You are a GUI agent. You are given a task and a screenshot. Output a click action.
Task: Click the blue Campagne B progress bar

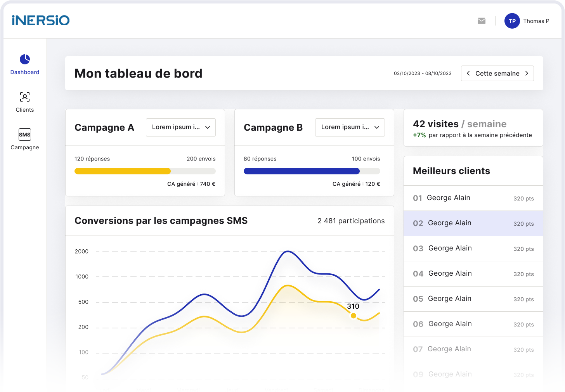[302, 171]
